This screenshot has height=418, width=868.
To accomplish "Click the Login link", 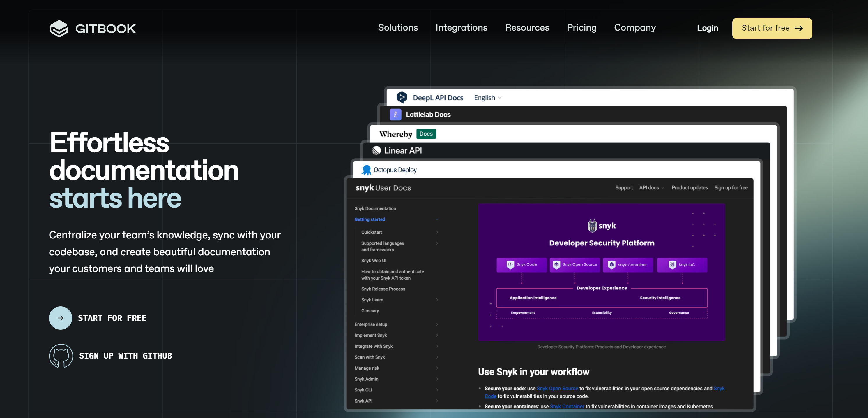I will click(x=708, y=28).
